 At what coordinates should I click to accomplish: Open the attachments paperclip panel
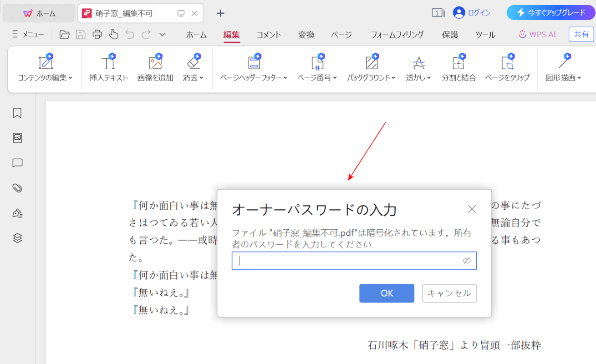point(17,188)
